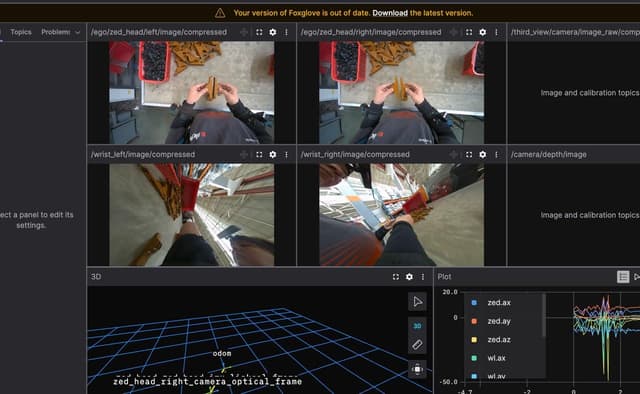
Task: Select the object-select arrow tool in 3D panel
Action: pyautogui.click(x=417, y=302)
